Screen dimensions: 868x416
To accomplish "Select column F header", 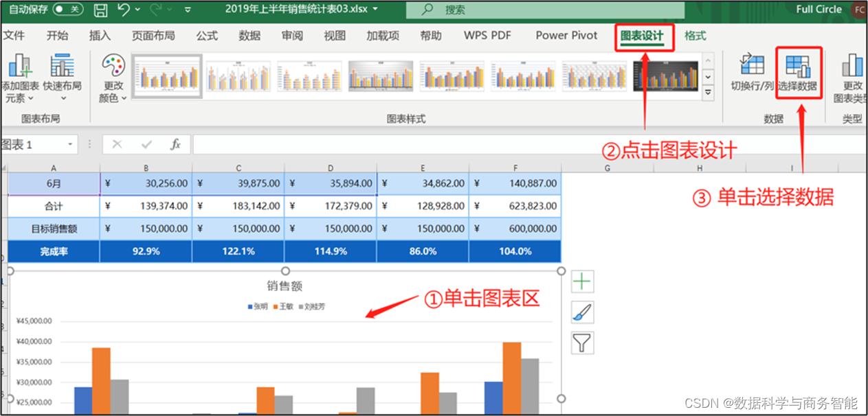I will tap(515, 168).
